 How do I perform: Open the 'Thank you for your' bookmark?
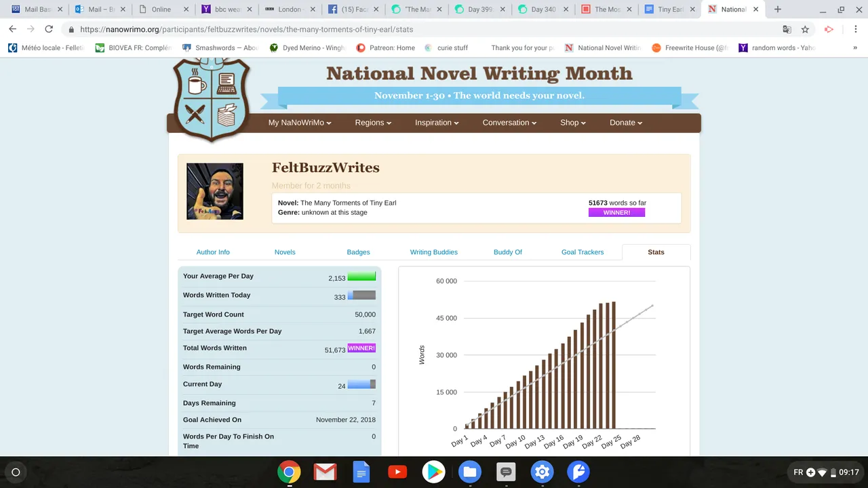click(522, 48)
